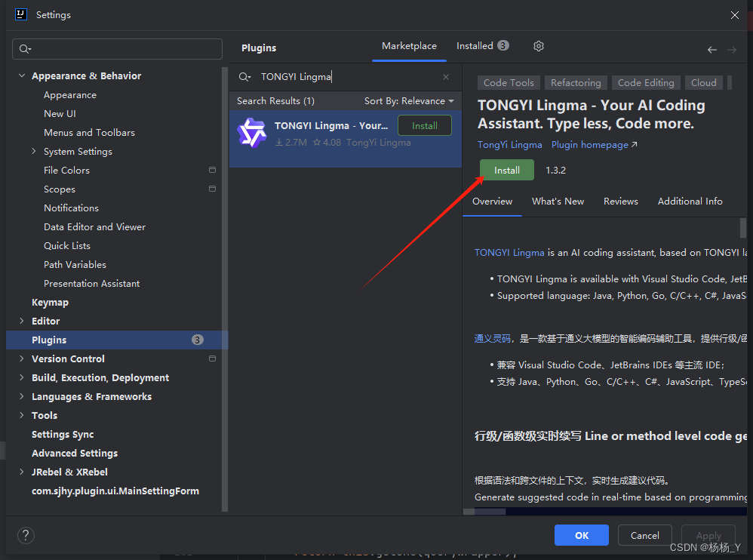Expand the Tools section
The height and width of the screenshot is (560, 753).
22,415
